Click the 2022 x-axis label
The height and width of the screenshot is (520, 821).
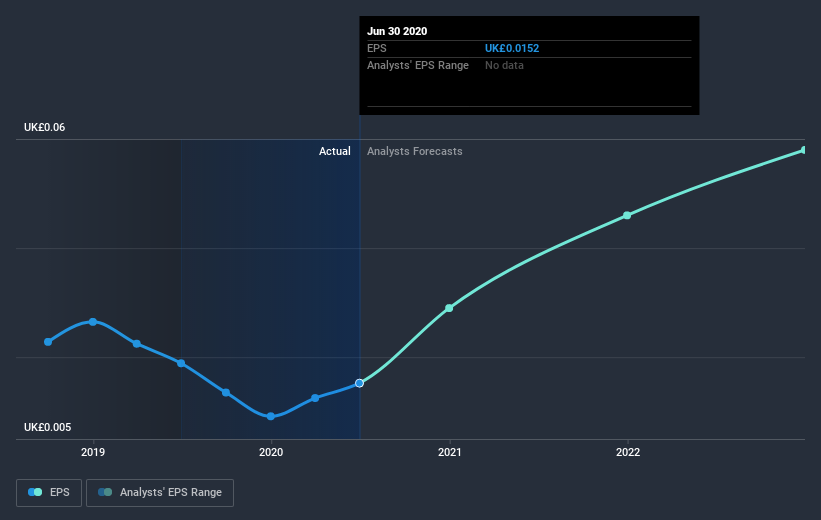pyautogui.click(x=628, y=452)
